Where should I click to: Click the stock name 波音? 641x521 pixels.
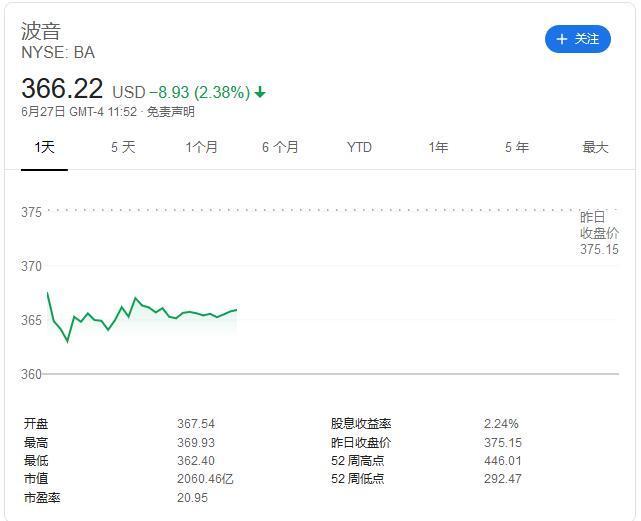tap(41, 31)
